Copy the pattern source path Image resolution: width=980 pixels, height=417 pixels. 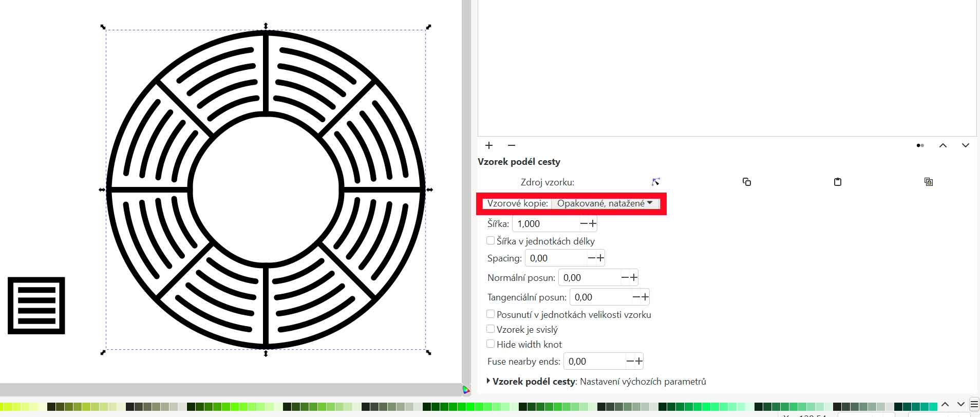(747, 182)
